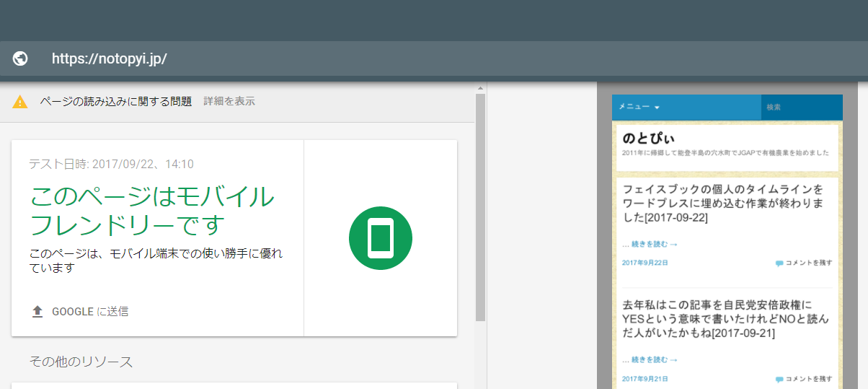Click the upload arrow icon near GOOGLE
The height and width of the screenshot is (389, 868).
[x=37, y=312]
